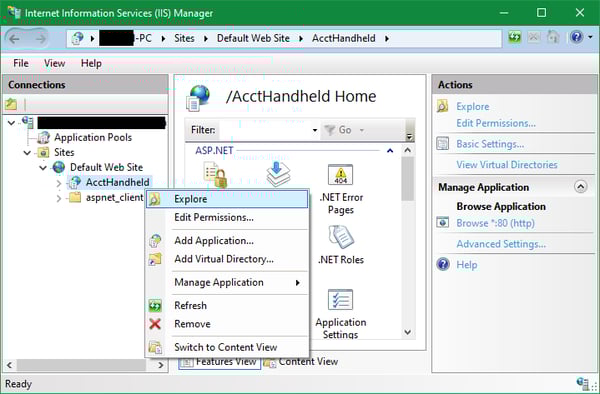600x394 pixels.
Task: Click the Help question mark toolbar icon
Action: coord(576,37)
